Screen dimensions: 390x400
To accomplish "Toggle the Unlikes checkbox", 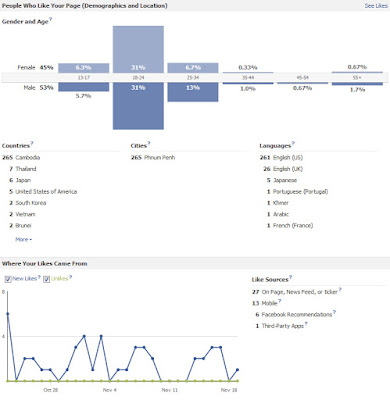I will coord(47,279).
